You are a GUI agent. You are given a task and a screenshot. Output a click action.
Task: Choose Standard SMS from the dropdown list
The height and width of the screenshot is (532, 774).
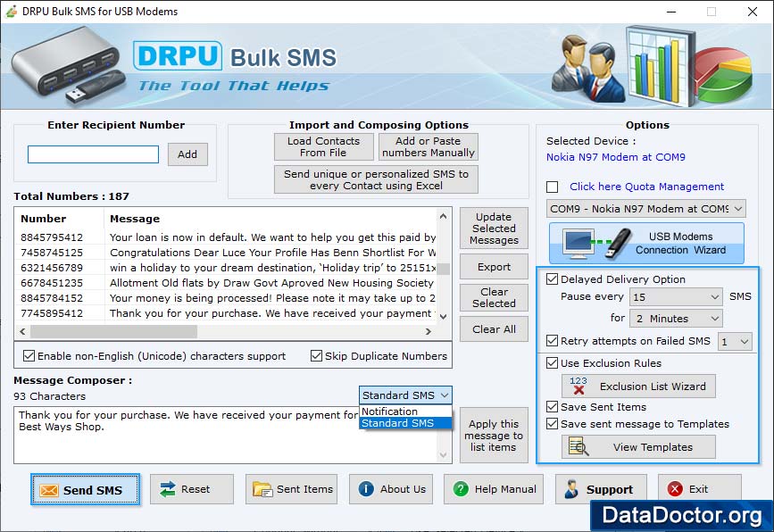click(x=405, y=423)
